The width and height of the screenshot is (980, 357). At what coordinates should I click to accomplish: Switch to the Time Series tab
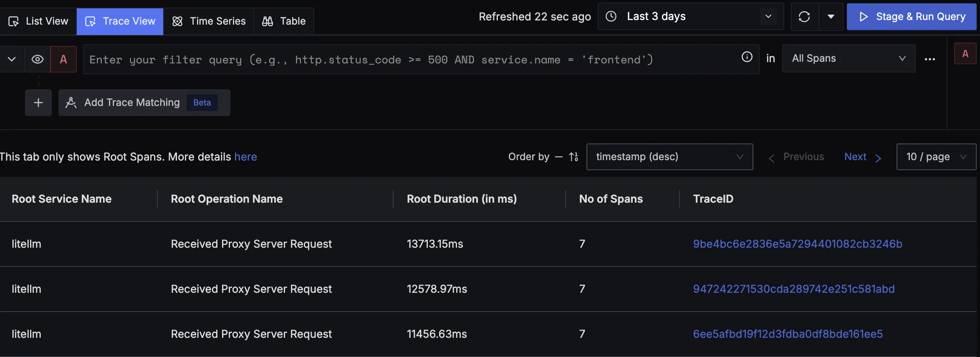tap(209, 21)
